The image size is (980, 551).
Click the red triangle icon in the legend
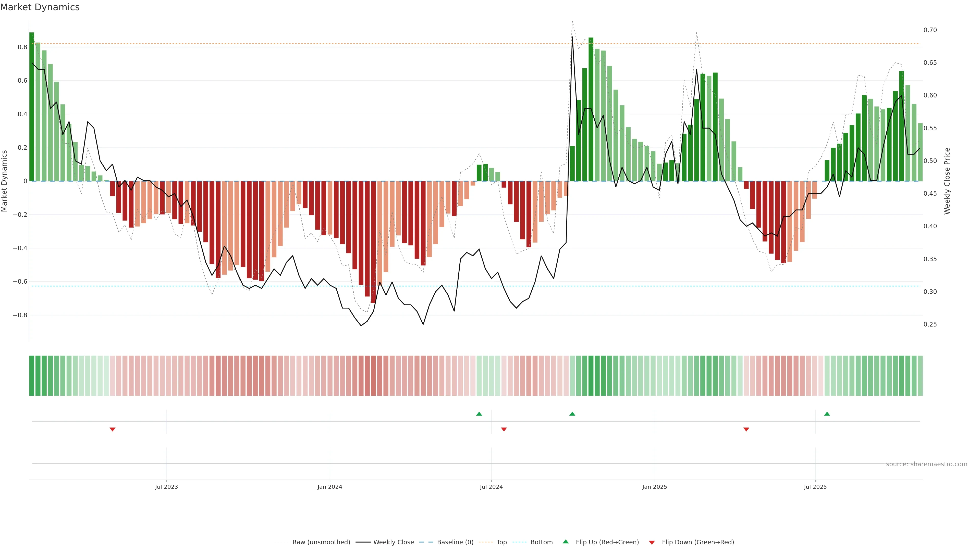click(x=652, y=543)
